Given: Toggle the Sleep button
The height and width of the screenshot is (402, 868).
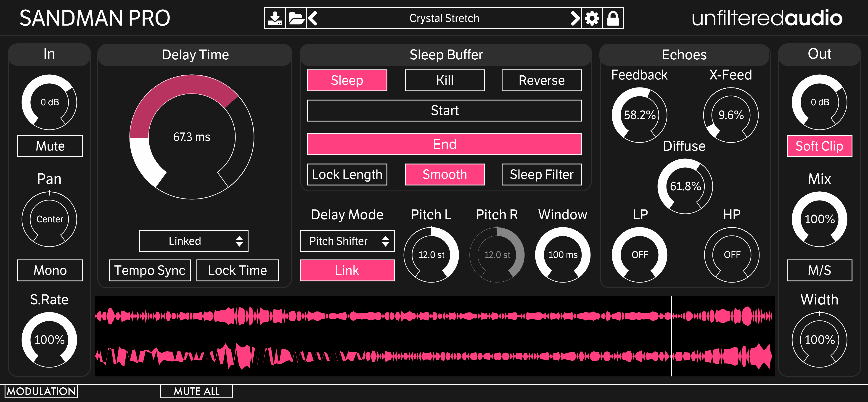Looking at the screenshot, I should [347, 80].
